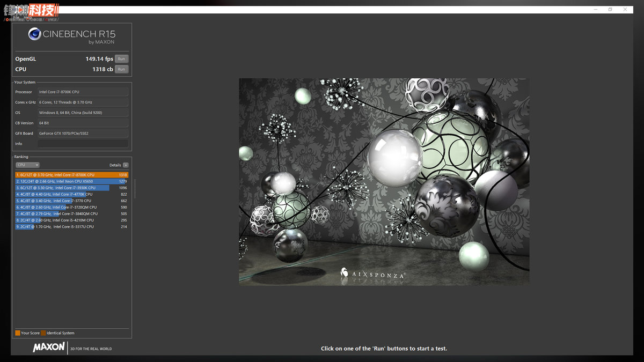Screen dimensions: 644x362
Task: Select the i5-3317U ranking row
Action: (72, 227)
